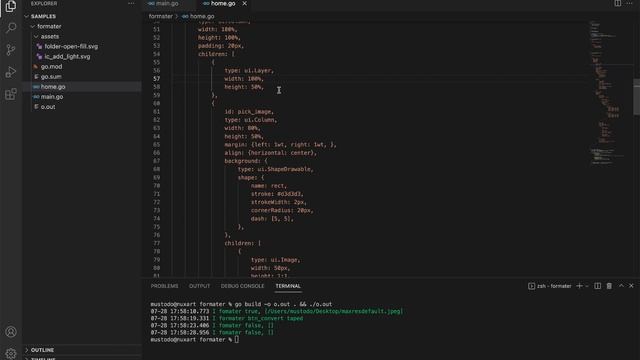Image resolution: width=640 pixels, height=360 pixels.
Task: Select the zsh - formater terminal
Action: pyautogui.click(x=550, y=286)
